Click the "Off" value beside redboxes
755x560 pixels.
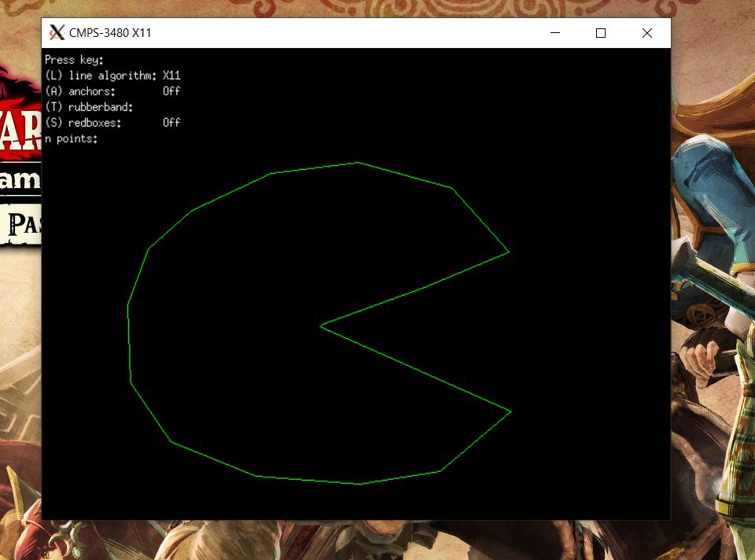coord(172,123)
